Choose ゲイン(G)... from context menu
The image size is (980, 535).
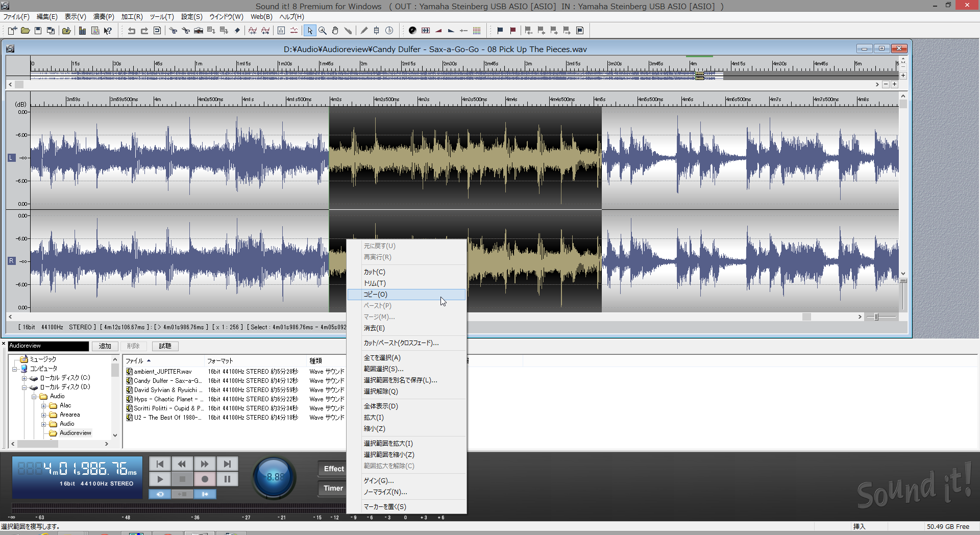406,481
